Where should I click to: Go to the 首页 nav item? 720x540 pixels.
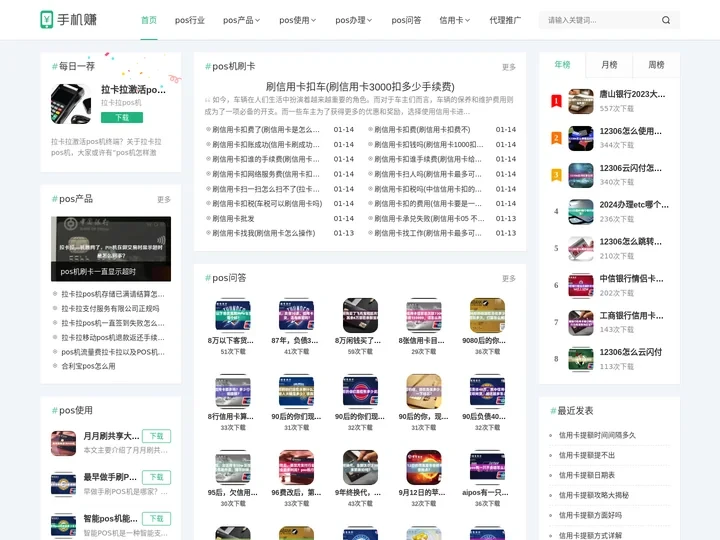tap(149, 20)
